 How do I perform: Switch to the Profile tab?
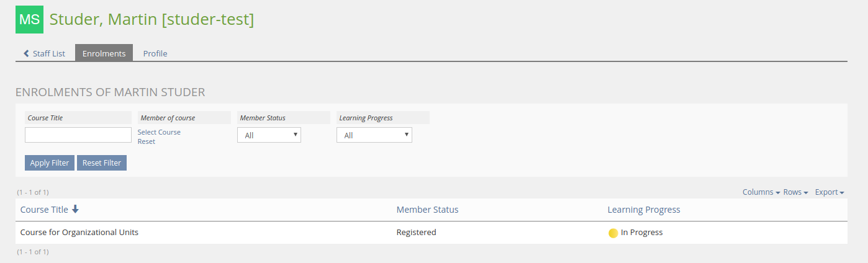(155, 53)
